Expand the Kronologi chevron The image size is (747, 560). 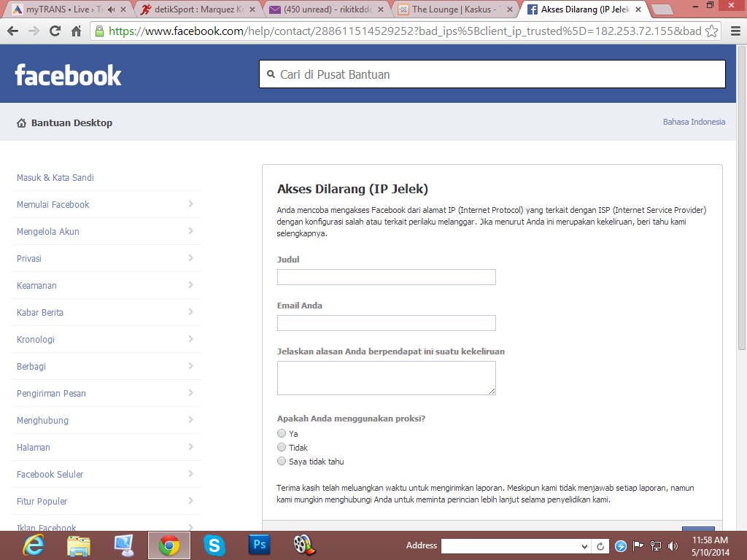(x=190, y=338)
